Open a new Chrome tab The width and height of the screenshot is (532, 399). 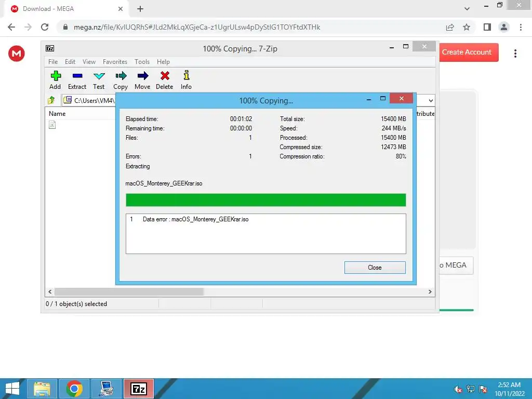[x=140, y=9]
